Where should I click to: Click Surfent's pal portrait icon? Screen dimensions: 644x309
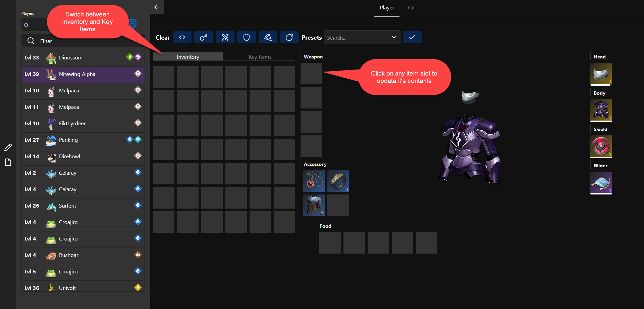pos(51,206)
